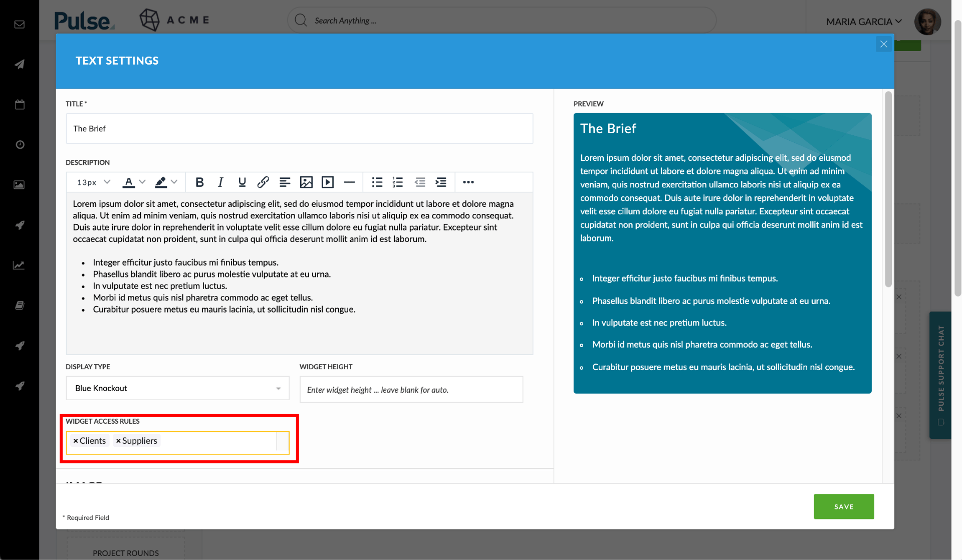
Task: Apply unordered bullet list
Action: pyautogui.click(x=377, y=182)
